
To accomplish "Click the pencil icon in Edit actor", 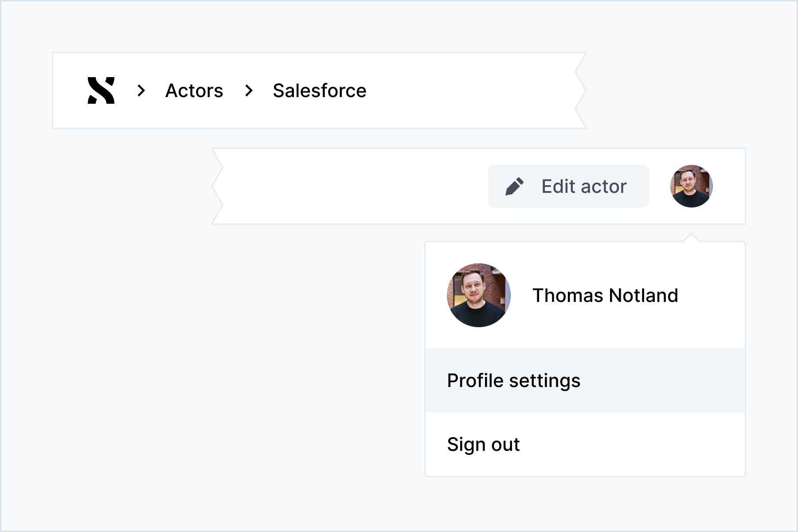I will click(514, 187).
